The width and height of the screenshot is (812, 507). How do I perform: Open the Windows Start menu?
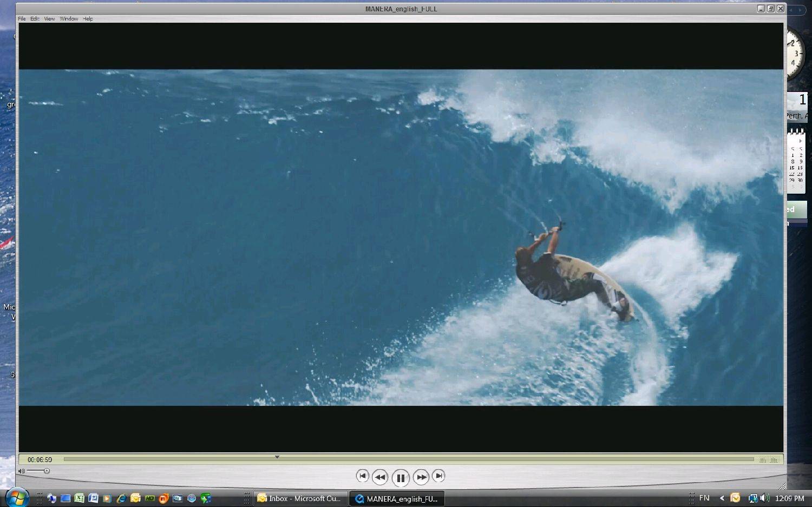tap(16, 497)
